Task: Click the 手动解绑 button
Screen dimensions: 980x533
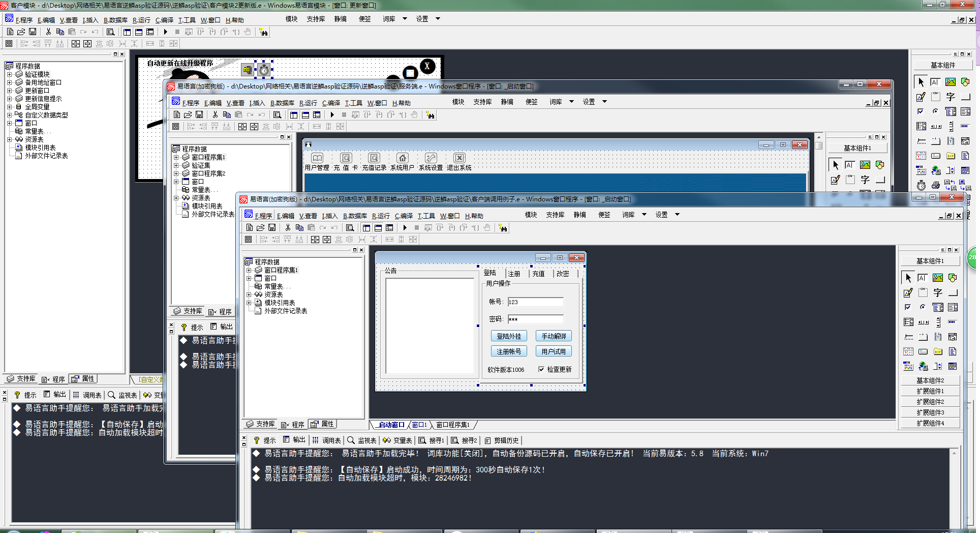Action: click(x=554, y=336)
